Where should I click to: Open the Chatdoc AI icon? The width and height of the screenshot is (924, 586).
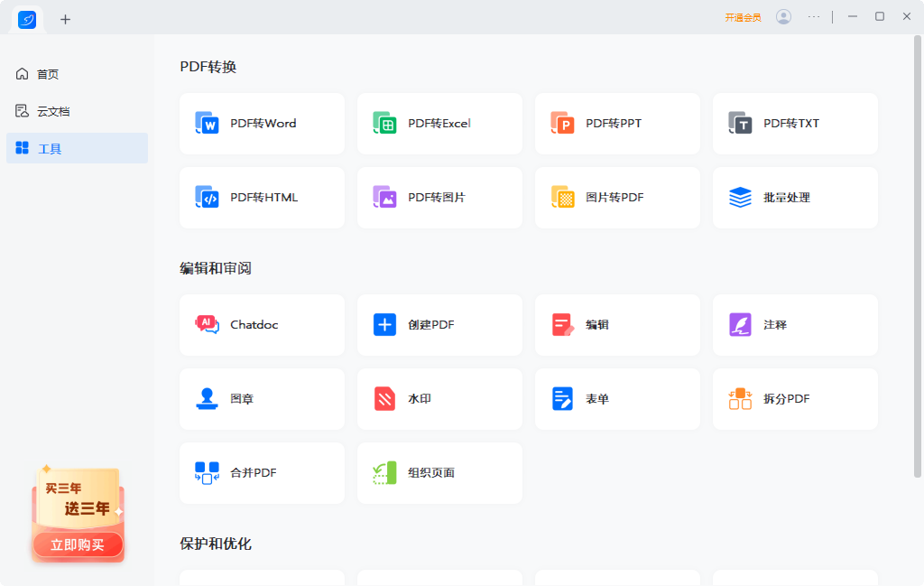(x=207, y=324)
